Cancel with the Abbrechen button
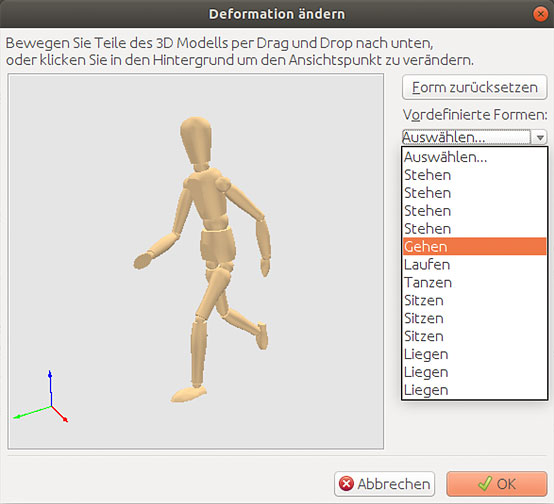Viewport: 554px width, 504px height. coord(384,484)
